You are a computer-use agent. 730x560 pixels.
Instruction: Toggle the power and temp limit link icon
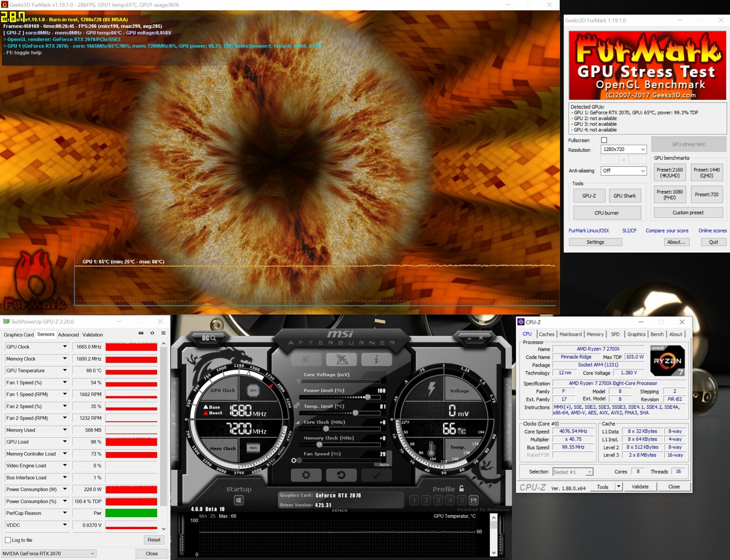tap(297, 405)
